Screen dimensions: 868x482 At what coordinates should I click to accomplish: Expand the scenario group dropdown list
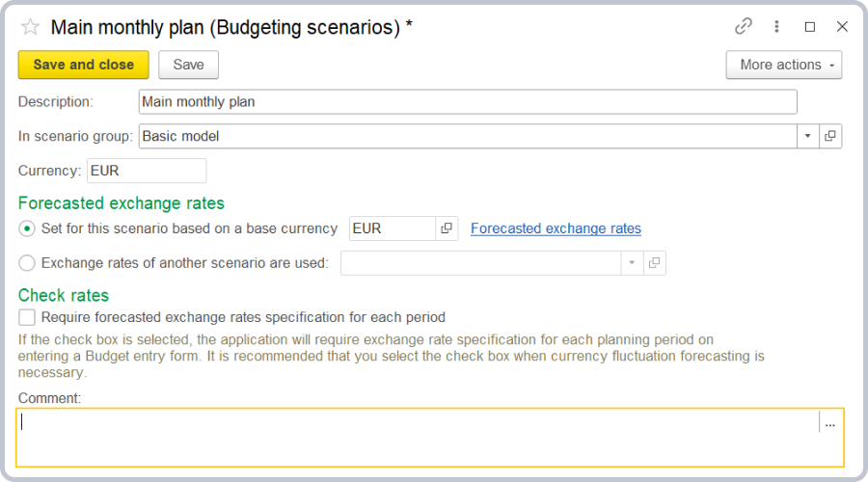807,136
